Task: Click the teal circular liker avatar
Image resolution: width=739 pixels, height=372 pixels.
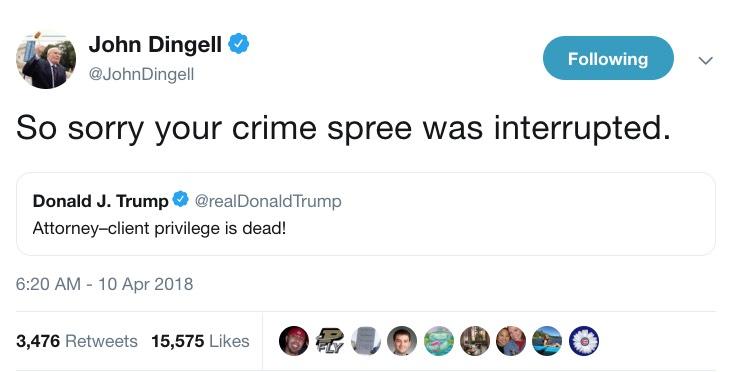Action: 438,340
